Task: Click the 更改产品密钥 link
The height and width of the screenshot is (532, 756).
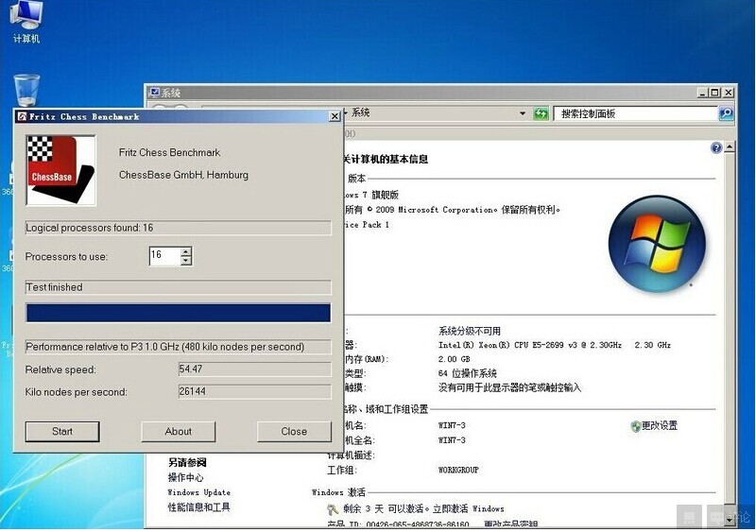Action: (510, 524)
